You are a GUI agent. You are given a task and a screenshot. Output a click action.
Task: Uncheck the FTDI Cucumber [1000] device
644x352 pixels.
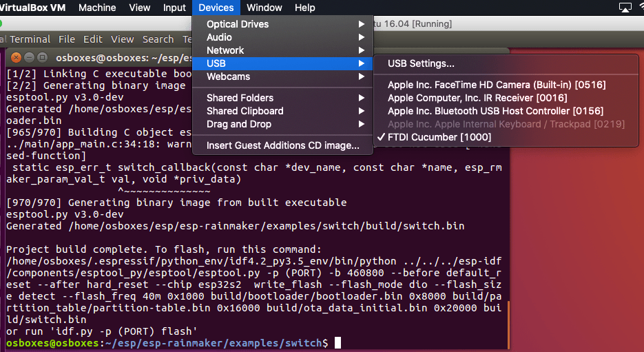click(506, 137)
